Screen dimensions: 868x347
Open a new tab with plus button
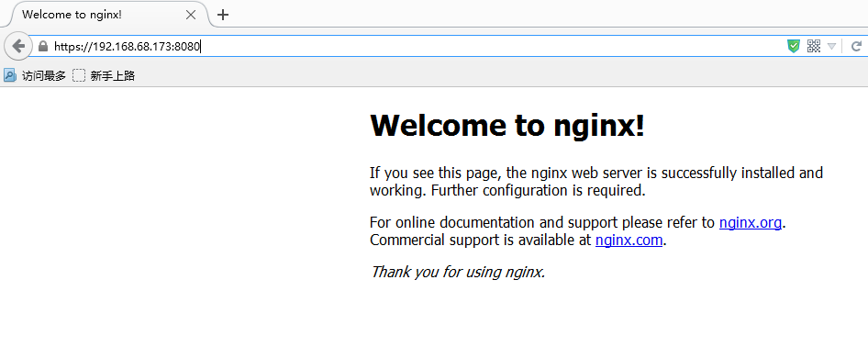pyautogui.click(x=223, y=15)
